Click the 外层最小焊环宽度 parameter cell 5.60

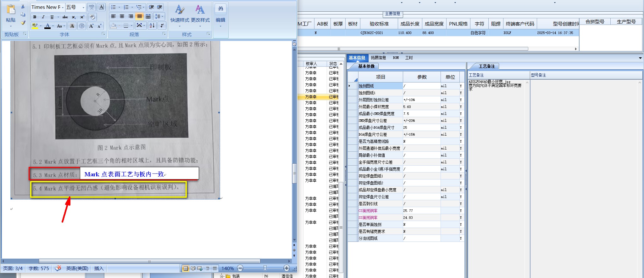tap(421, 107)
